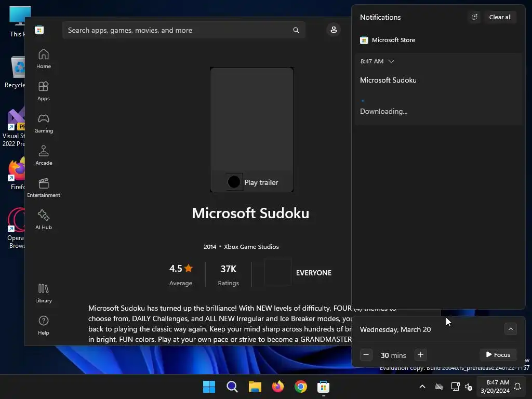The image size is (532, 399).
Task: Click the OneDrive tray icon
Action: click(x=439, y=387)
